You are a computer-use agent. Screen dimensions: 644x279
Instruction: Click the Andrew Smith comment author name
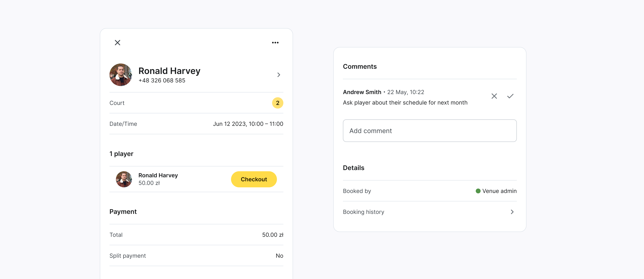tap(362, 92)
